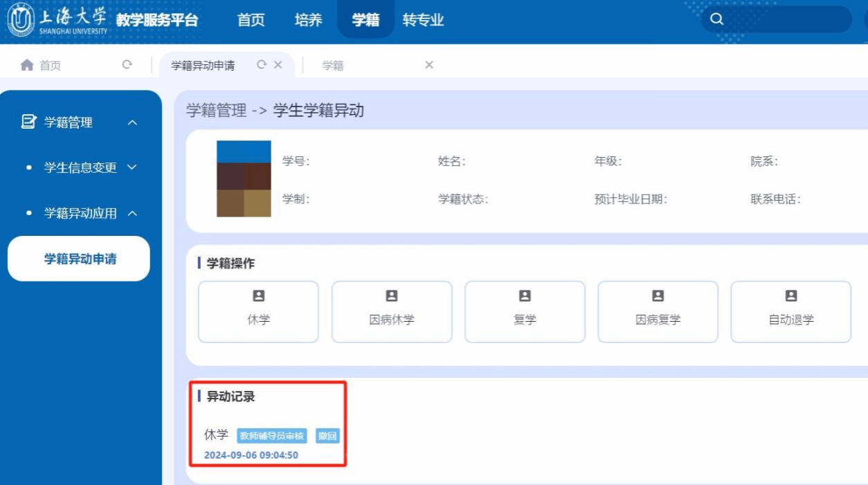
Task: Collapse the 学籍异动应用 submenu
Action: (x=132, y=213)
